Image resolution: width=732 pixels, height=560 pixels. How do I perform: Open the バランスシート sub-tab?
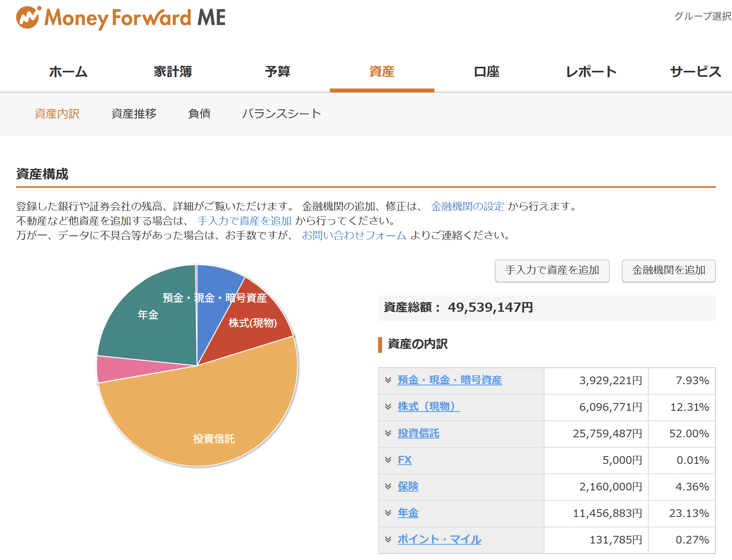point(281,114)
